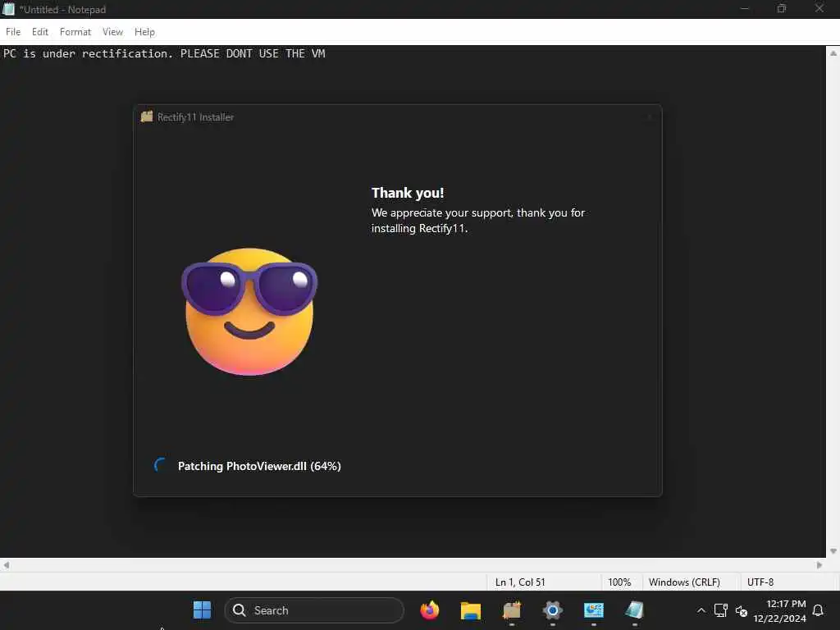840x630 pixels.
Task: Click 'Patching PhotoViewer.dll (64%)' progress text
Action: (x=259, y=466)
